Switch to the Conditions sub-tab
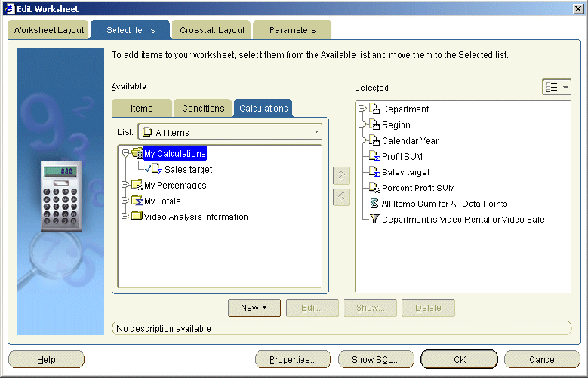Viewport: 588px width, 378px height. (x=203, y=109)
